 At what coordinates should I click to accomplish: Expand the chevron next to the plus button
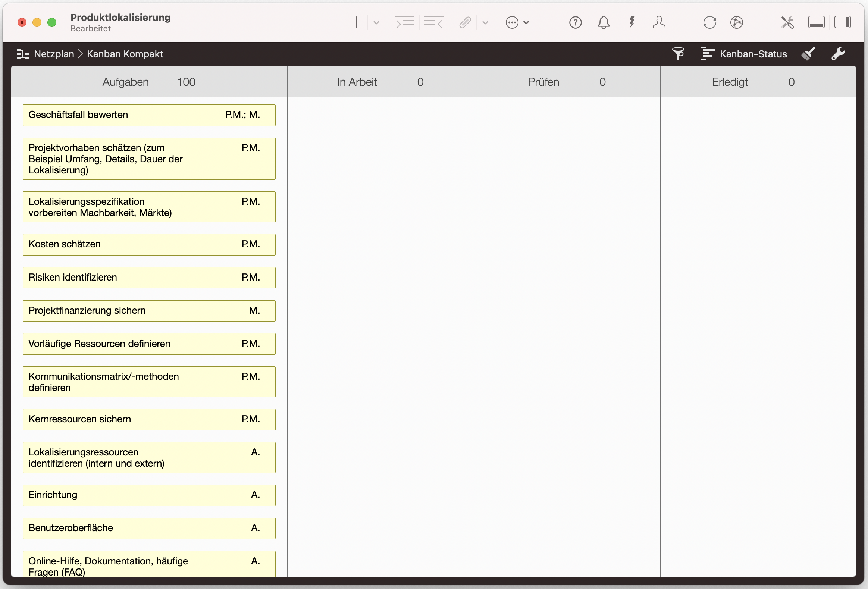click(376, 23)
